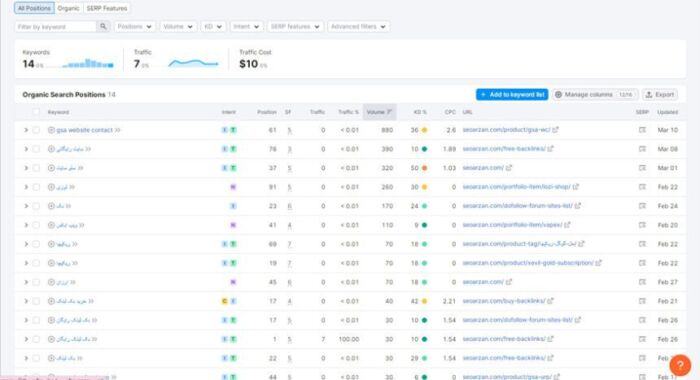Toggle the select-all checkbox in table header
This screenshot has height=380, width=700.
(x=36, y=112)
